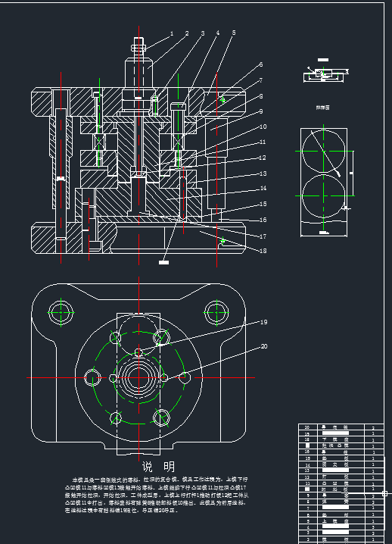The height and width of the screenshot is (544, 392).
Task: Click the 卸料板 cell in parts table
Action: point(334,489)
